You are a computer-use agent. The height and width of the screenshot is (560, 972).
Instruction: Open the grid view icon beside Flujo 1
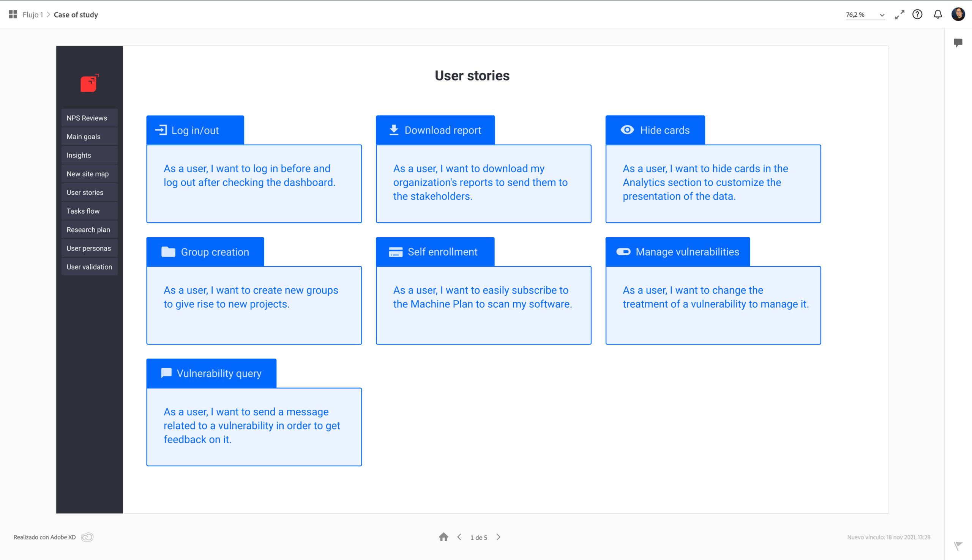click(x=13, y=15)
